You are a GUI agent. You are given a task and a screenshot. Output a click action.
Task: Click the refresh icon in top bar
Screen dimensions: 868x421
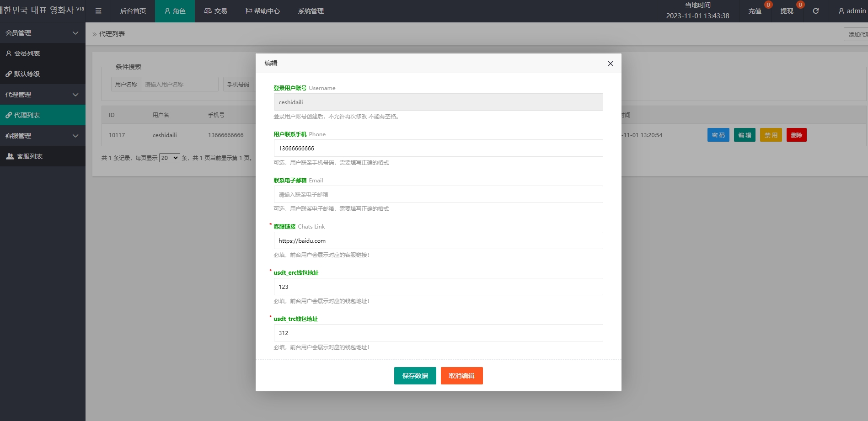tap(815, 11)
